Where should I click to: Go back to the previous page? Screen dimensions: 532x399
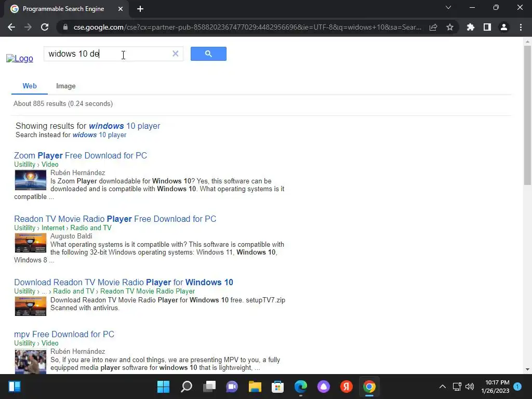pyautogui.click(x=11, y=27)
